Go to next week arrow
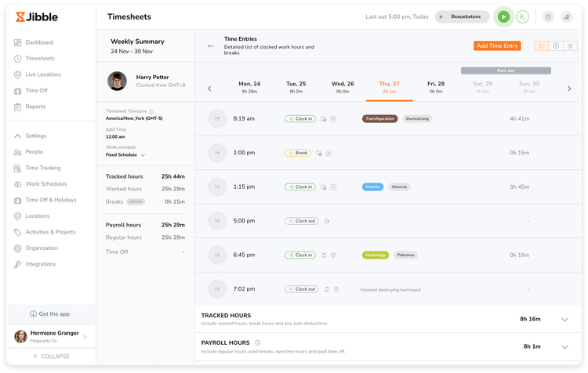Viewport: 588px width, 373px height. pyautogui.click(x=569, y=89)
